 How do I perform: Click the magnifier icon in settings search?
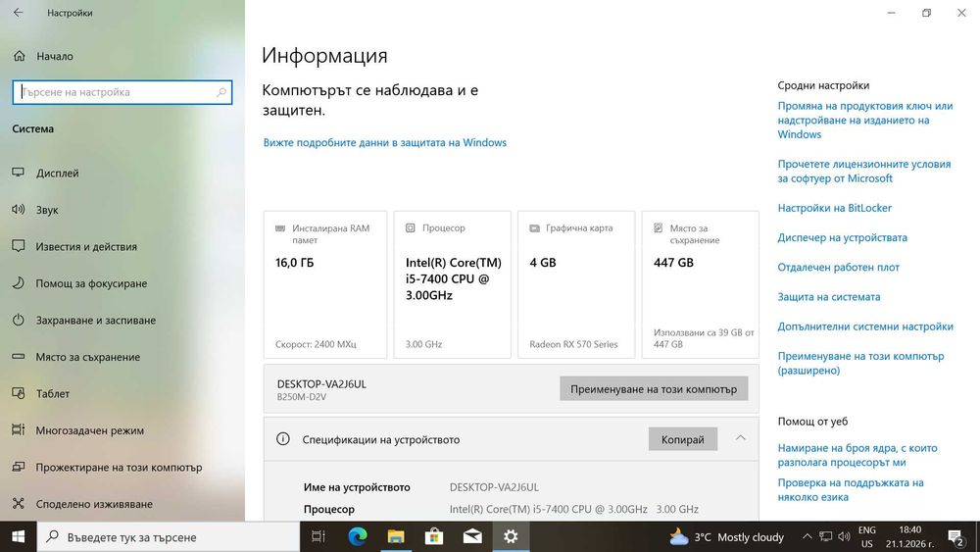tap(221, 92)
